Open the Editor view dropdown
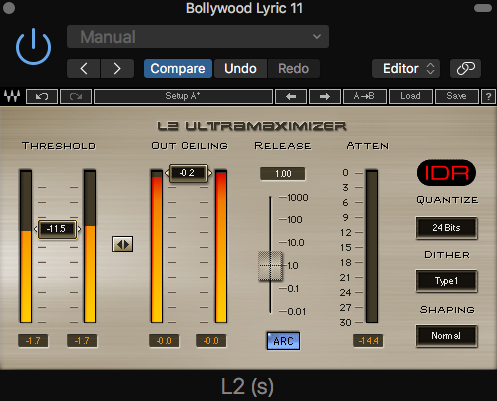 [406, 69]
